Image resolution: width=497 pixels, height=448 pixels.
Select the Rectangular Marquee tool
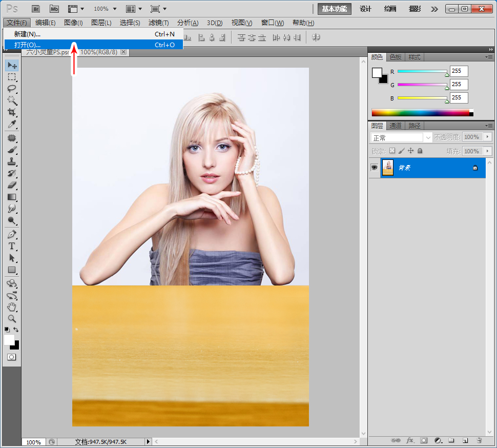coord(12,77)
